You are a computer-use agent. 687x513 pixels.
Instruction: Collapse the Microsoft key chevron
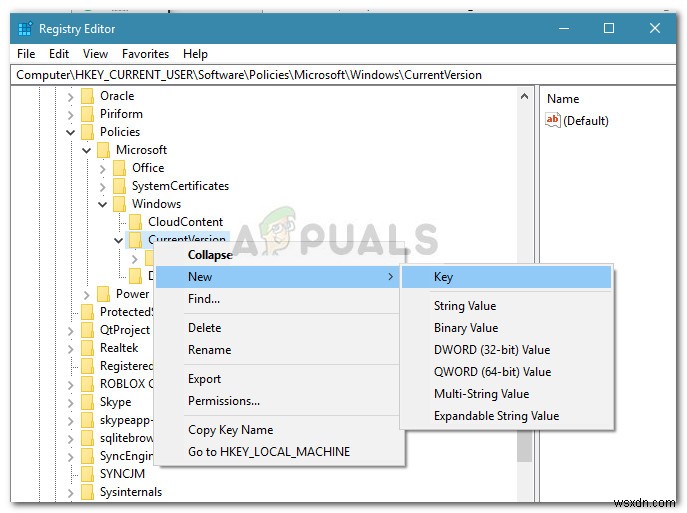point(87,150)
